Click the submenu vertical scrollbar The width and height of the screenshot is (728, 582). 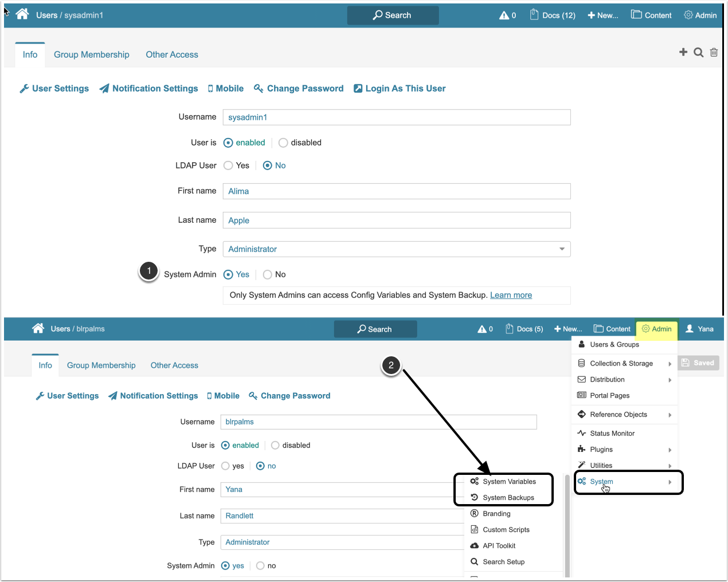point(567,525)
